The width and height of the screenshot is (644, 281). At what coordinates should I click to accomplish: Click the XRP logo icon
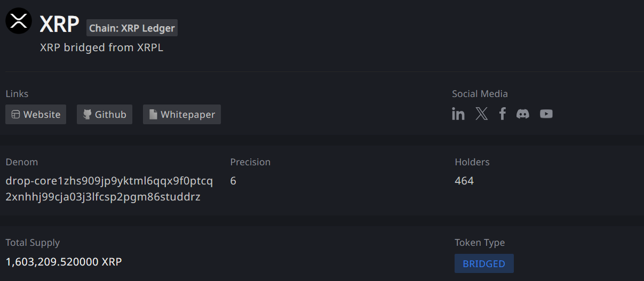[19, 21]
